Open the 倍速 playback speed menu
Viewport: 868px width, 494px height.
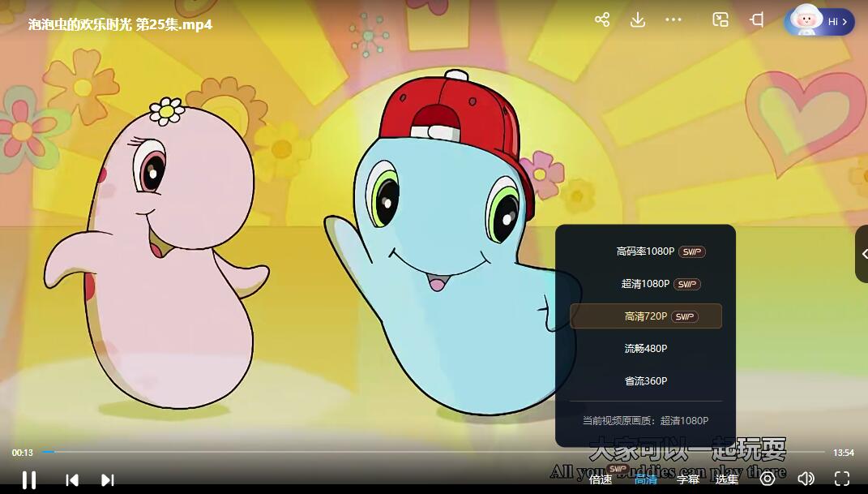coord(601,479)
